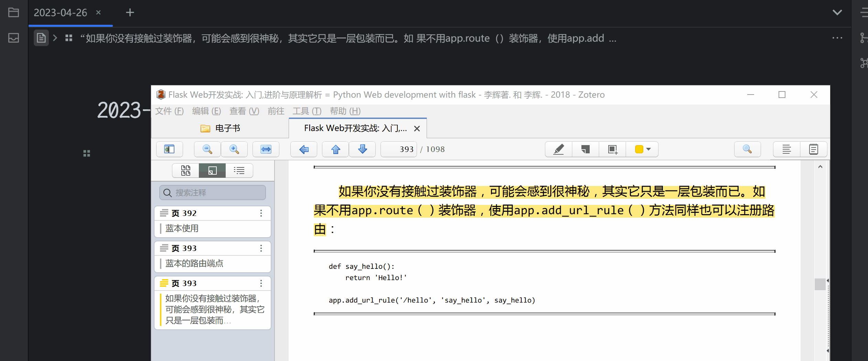The image size is (868, 361).
Task: Select the highlight text tool
Action: pyautogui.click(x=558, y=149)
